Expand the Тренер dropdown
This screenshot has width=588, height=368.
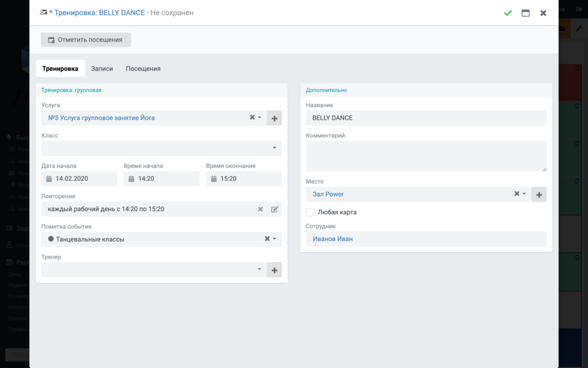click(260, 269)
